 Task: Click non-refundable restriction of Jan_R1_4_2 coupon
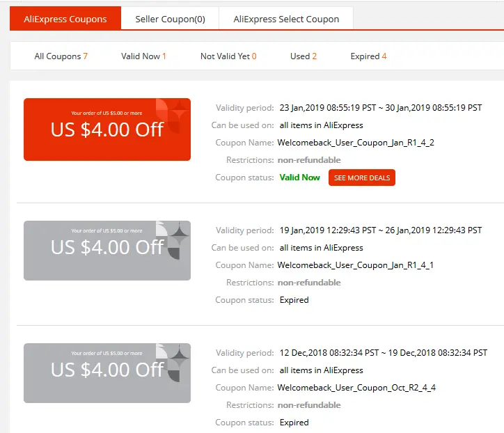click(x=309, y=159)
